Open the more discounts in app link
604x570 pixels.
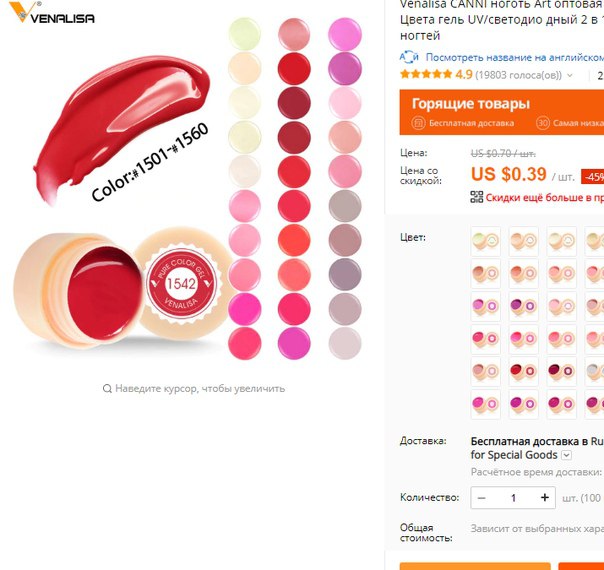544,198
